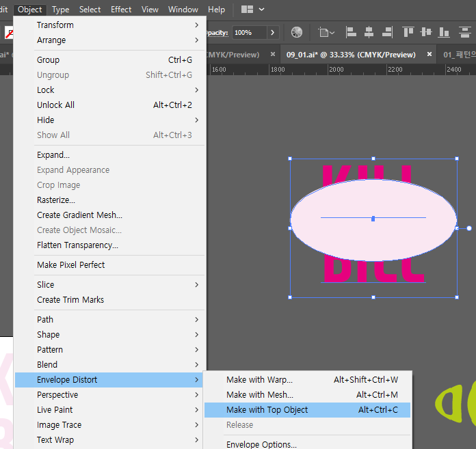Screen dimensions: 476x449
Task: Open the Align To selection dropdown icon
Action: (326, 32)
